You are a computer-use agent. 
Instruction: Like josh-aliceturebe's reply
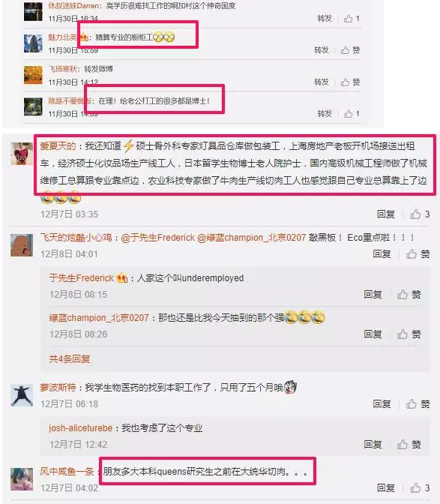pyautogui.click(x=409, y=444)
